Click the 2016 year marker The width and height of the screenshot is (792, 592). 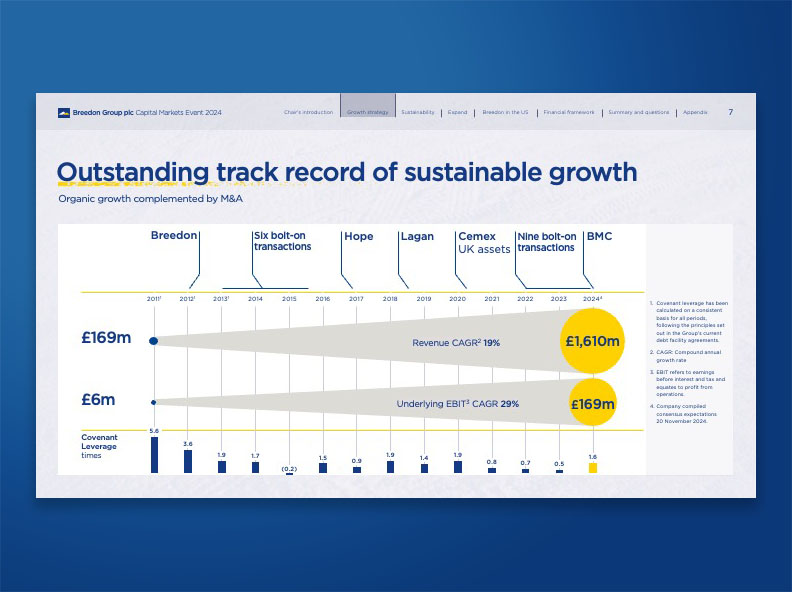pyautogui.click(x=323, y=299)
